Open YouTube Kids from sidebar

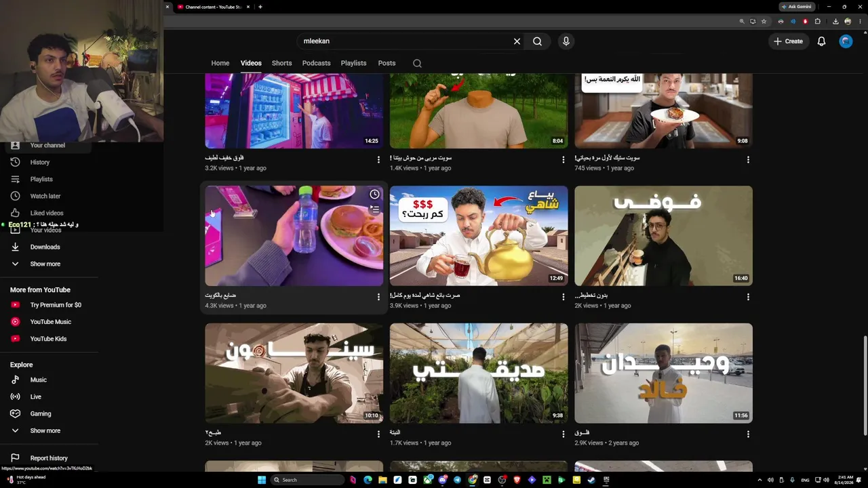[x=49, y=339]
